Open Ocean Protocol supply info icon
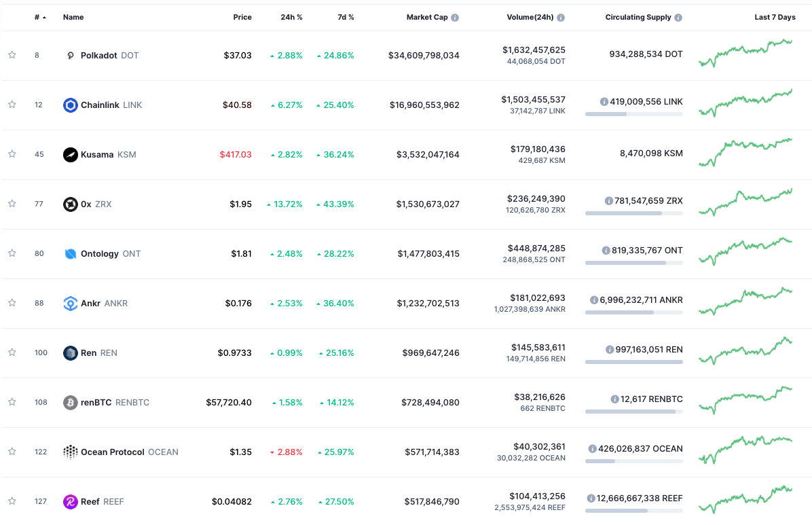 [593, 449]
